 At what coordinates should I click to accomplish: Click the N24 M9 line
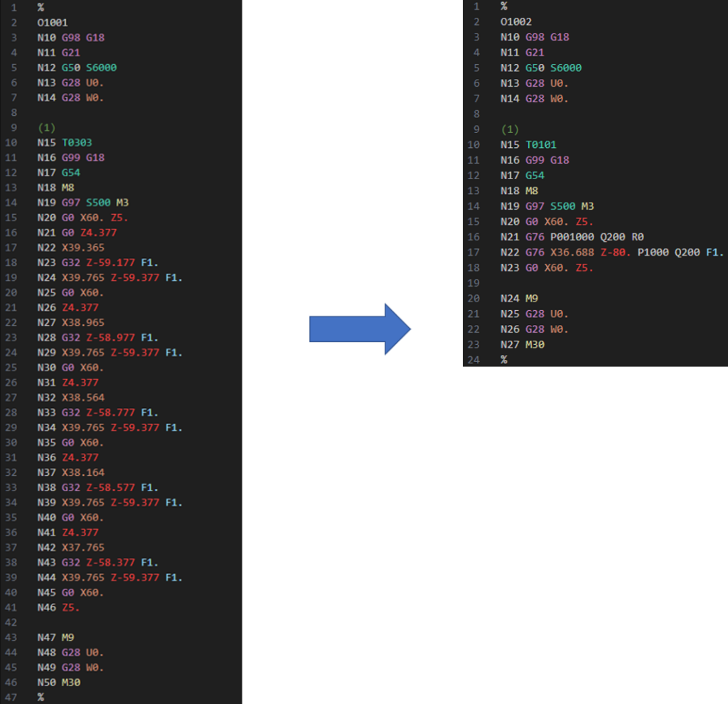(519, 299)
